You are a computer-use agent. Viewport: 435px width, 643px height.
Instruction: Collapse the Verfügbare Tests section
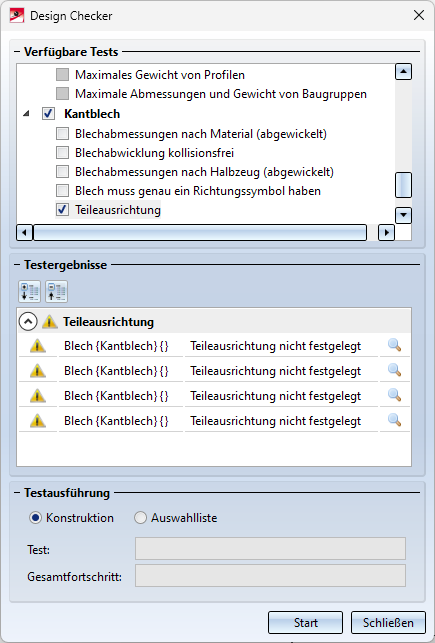click(17, 52)
